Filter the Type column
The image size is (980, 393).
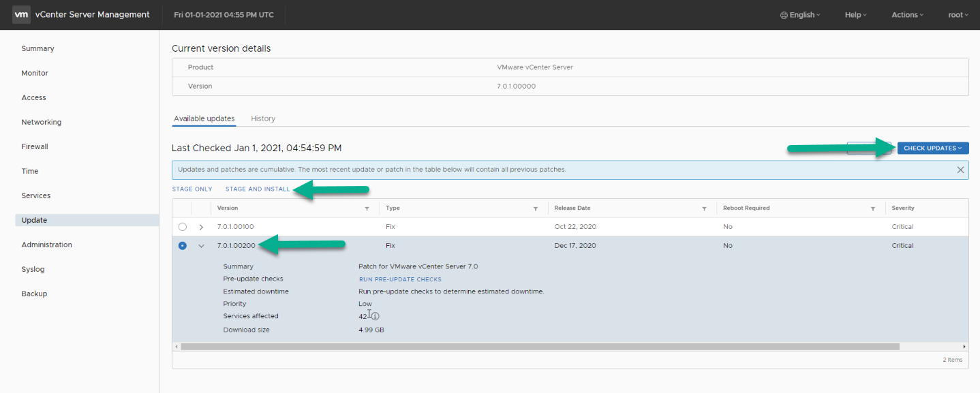[536, 208]
